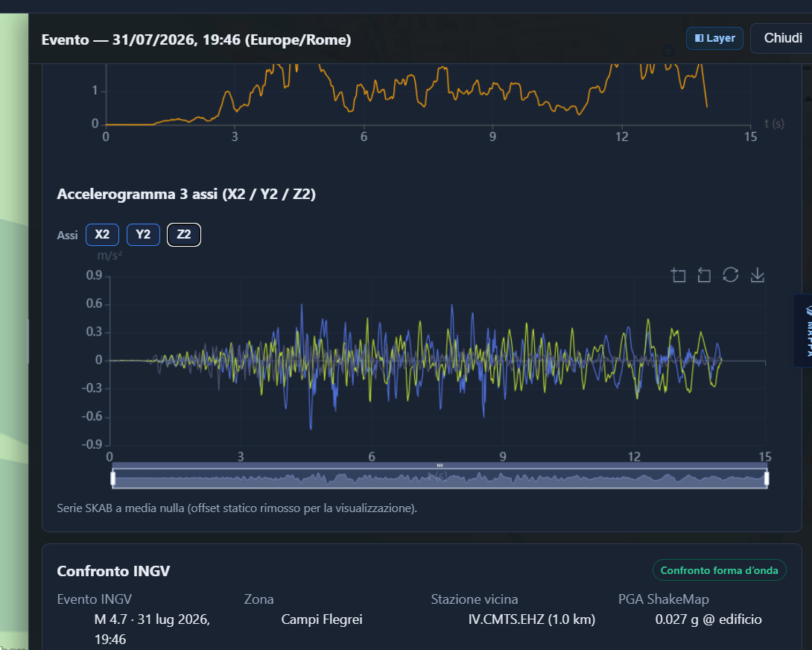Image resolution: width=812 pixels, height=650 pixels.
Task: Click the right handle of the time-range slider
Action: tap(767, 479)
